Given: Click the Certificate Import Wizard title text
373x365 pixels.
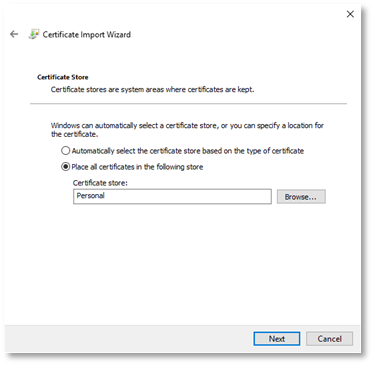Looking at the screenshot, I should point(87,35).
